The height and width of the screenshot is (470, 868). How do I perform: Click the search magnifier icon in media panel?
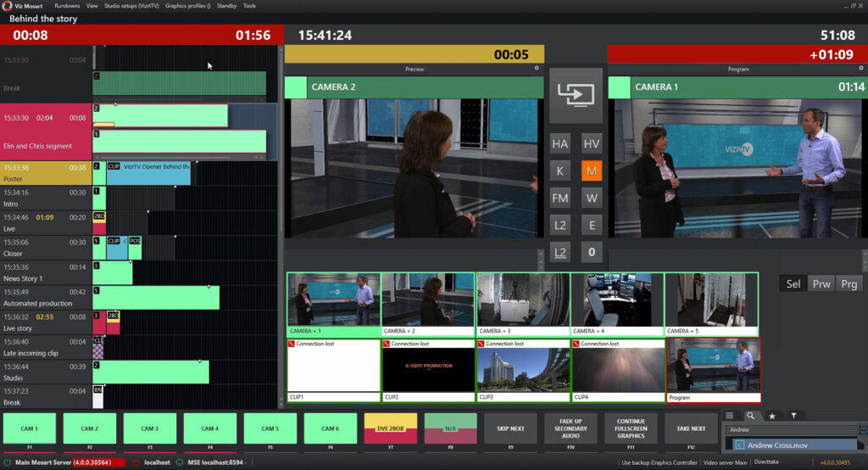pos(750,416)
